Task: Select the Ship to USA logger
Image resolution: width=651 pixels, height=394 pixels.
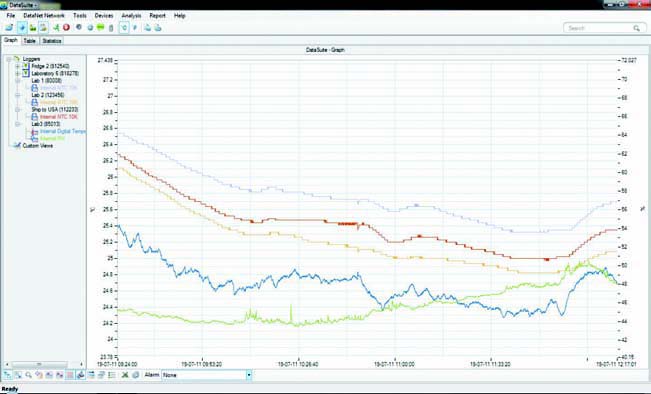Action: pyautogui.click(x=55, y=110)
